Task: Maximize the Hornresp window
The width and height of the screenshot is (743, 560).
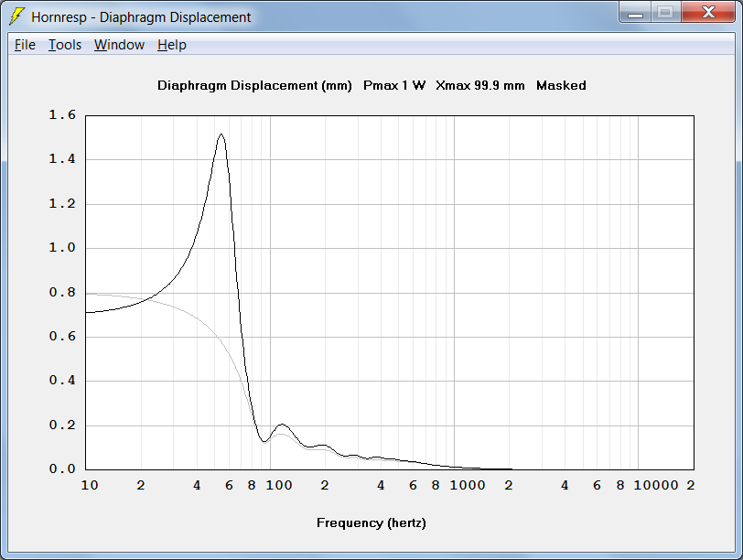Action: [x=666, y=13]
